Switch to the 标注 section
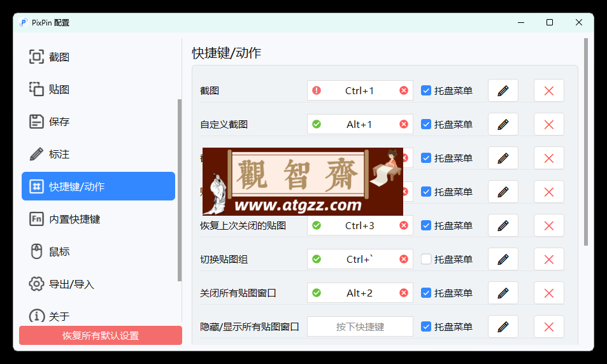 pos(98,154)
